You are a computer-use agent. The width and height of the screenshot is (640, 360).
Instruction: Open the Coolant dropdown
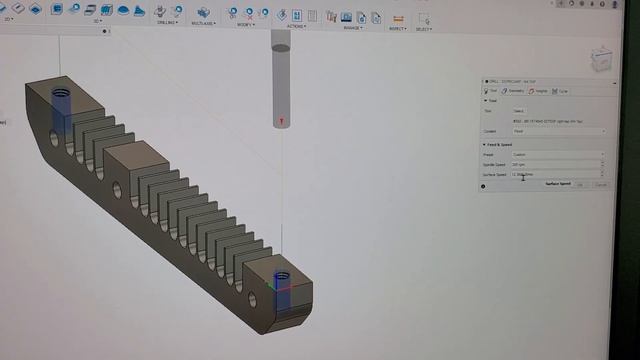559,131
